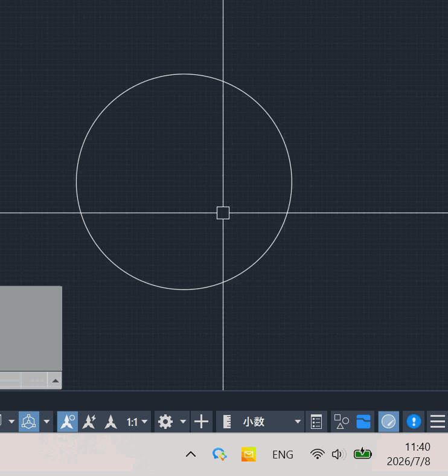Toggle annotation objects visibility button
The image size is (448, 476).
coord(68,422)
